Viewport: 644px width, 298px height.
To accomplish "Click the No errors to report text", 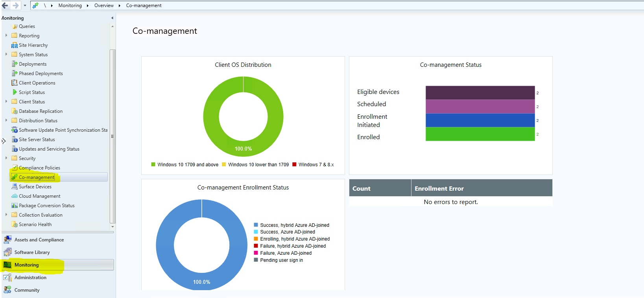I will click(x=451, y=202).
